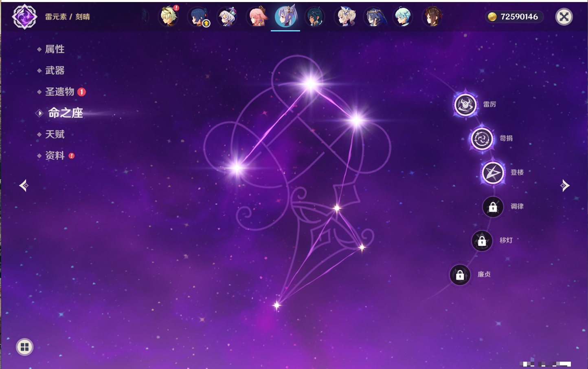
Task: Open the 天赋 talents menu
Action: click(x=55, y=134)
